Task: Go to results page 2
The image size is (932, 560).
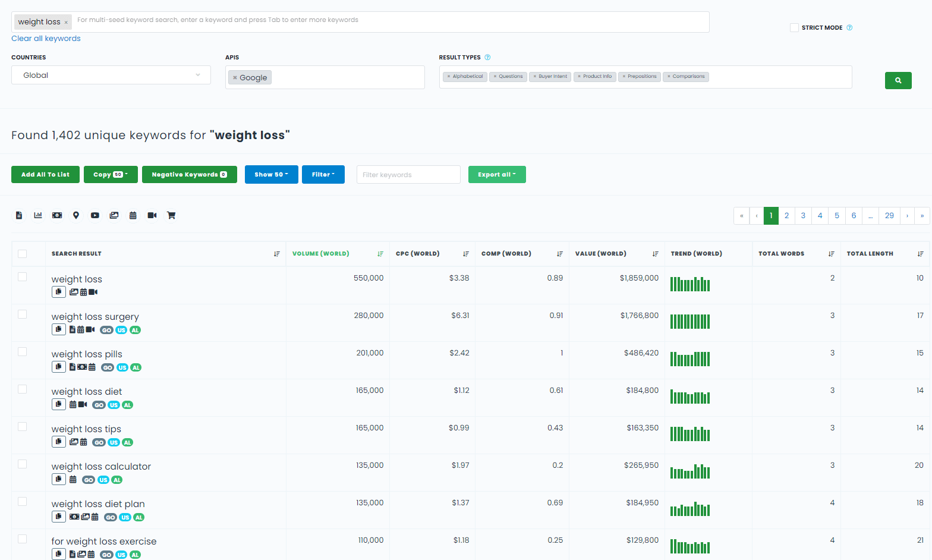Action: pyautogui.click(x=786, y=216)
